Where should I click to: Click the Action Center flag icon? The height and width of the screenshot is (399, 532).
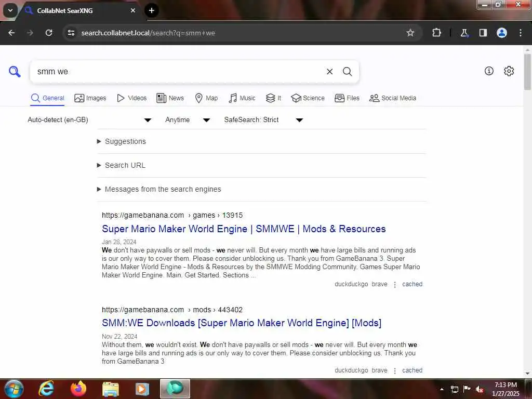[467, 389]
